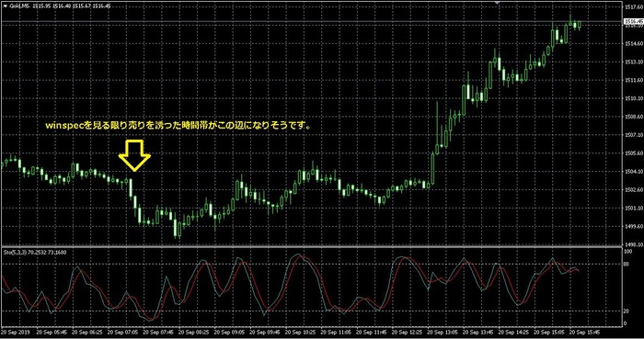This screenshot has height=339, width=644.
Task: Select the Sto(5,3,3) indicator label
Action: [x=15, y=253]
